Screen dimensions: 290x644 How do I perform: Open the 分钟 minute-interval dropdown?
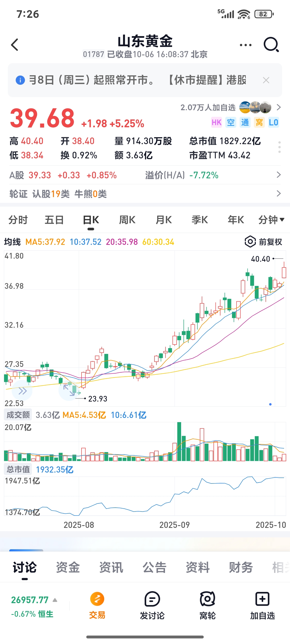(271, 220)
